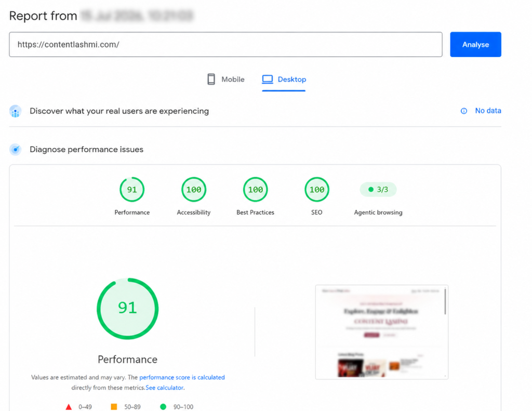Open the No data link

(x=488, y=111)
